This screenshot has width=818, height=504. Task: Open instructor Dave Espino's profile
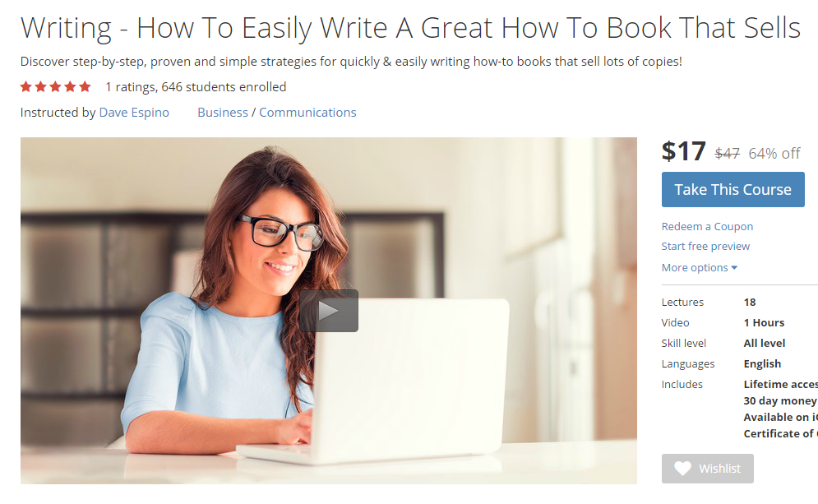[x=134, y=112]
